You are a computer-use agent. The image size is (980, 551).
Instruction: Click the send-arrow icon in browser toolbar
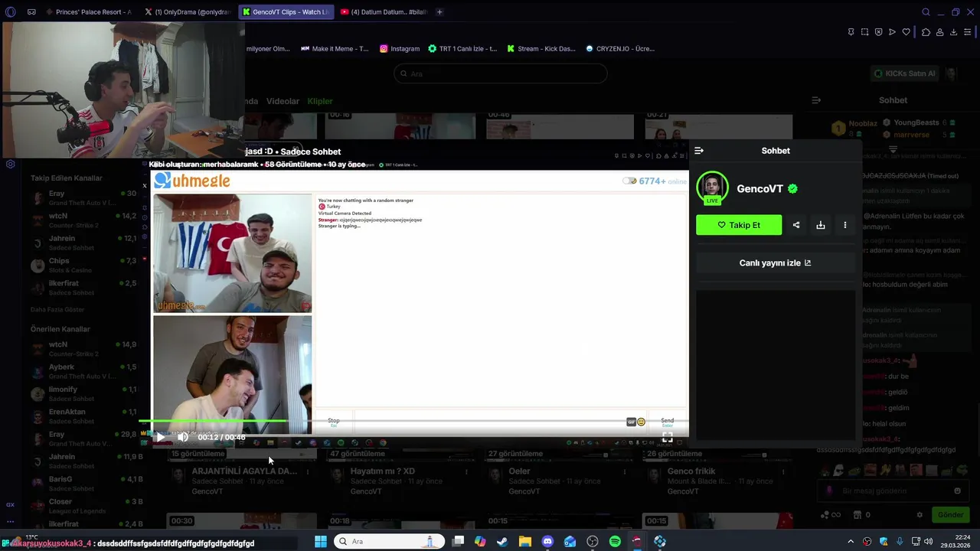[892, 32]
